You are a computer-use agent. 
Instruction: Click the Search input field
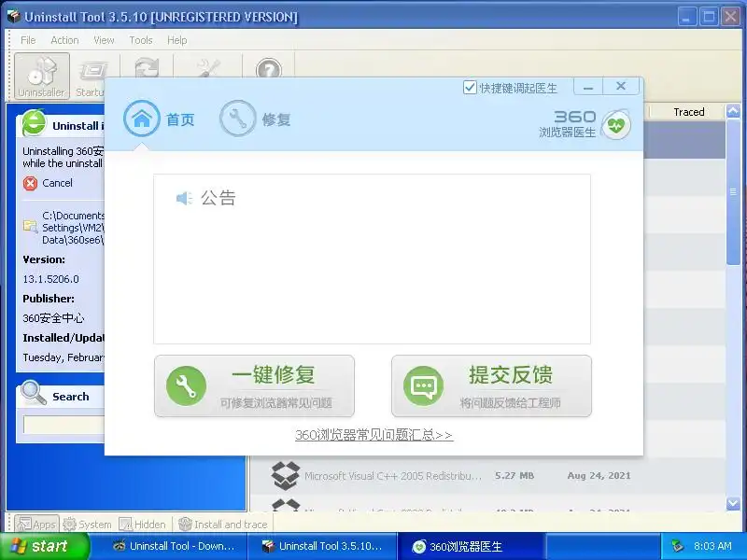point(63,425)
